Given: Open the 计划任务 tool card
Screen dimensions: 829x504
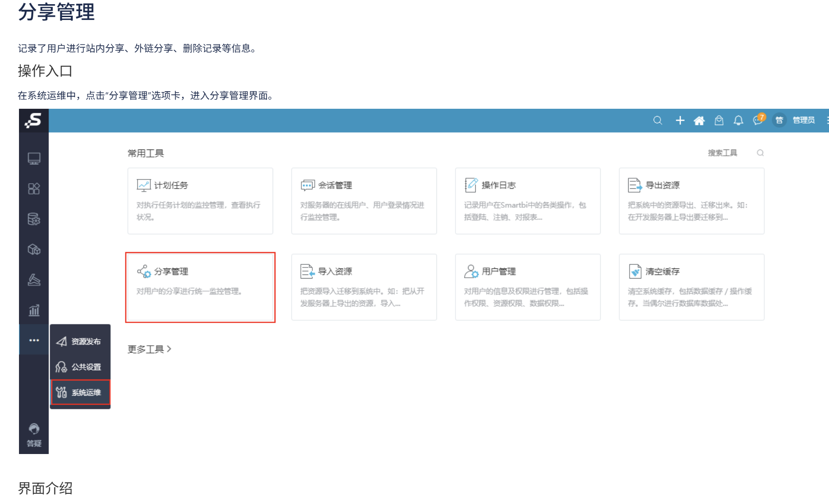Looking at the screenshot, I should pos(200,201).
